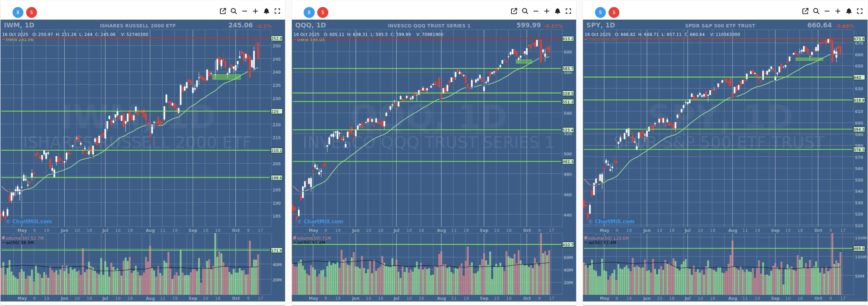
Task: Click the red 5 badge on the IWM chart
Action: (31, 13)
